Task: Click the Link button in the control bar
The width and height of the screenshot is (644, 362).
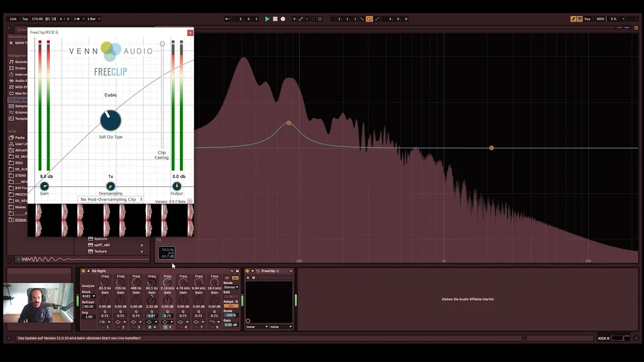Action: coord(13,19)
